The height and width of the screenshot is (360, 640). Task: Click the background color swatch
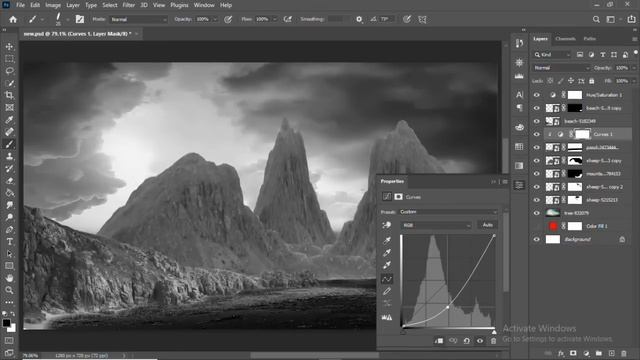click(x=12, y=328)
